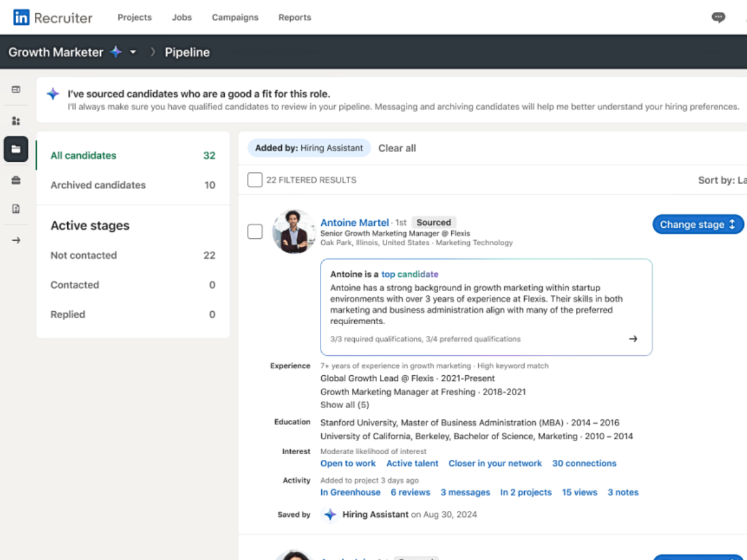
Task: Open the In 2 projects link
Action: (526, 492)
